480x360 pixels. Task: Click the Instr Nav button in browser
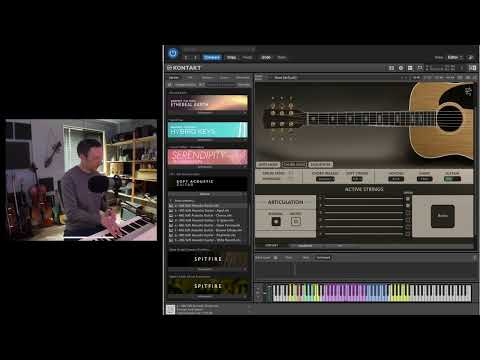(244, 85)
